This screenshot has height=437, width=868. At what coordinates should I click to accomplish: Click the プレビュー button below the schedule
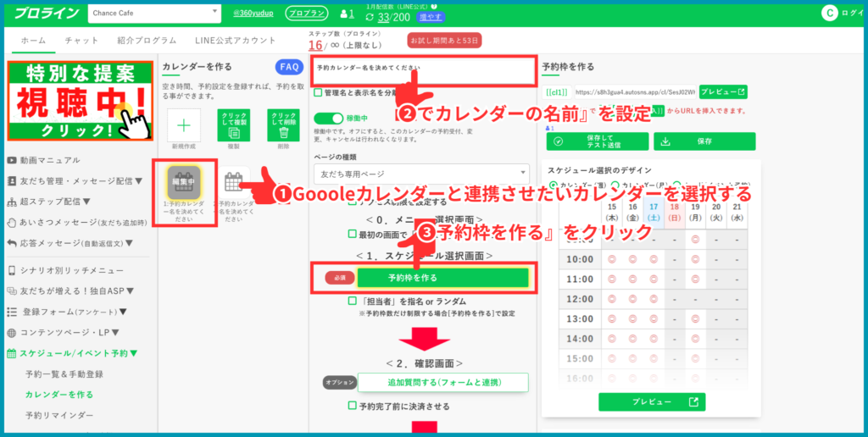click(652, 402)
